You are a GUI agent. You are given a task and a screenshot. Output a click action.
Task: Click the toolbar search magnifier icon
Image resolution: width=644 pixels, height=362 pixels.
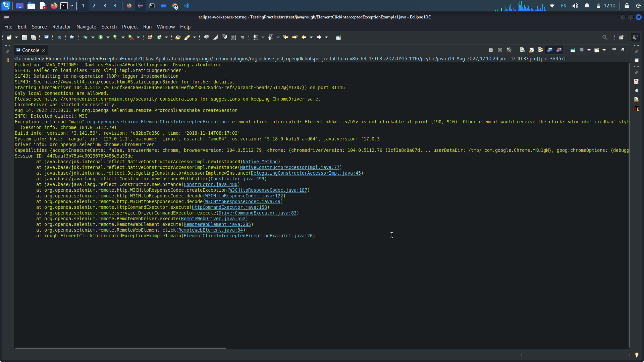[x=604, y=37]
